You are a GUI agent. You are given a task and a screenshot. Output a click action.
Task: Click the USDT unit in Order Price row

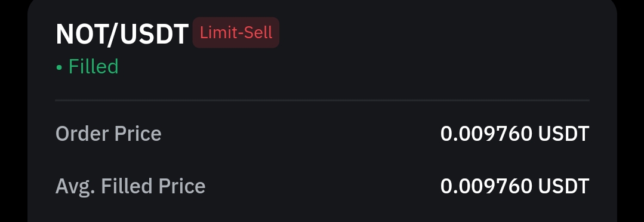tap(563, 134)
